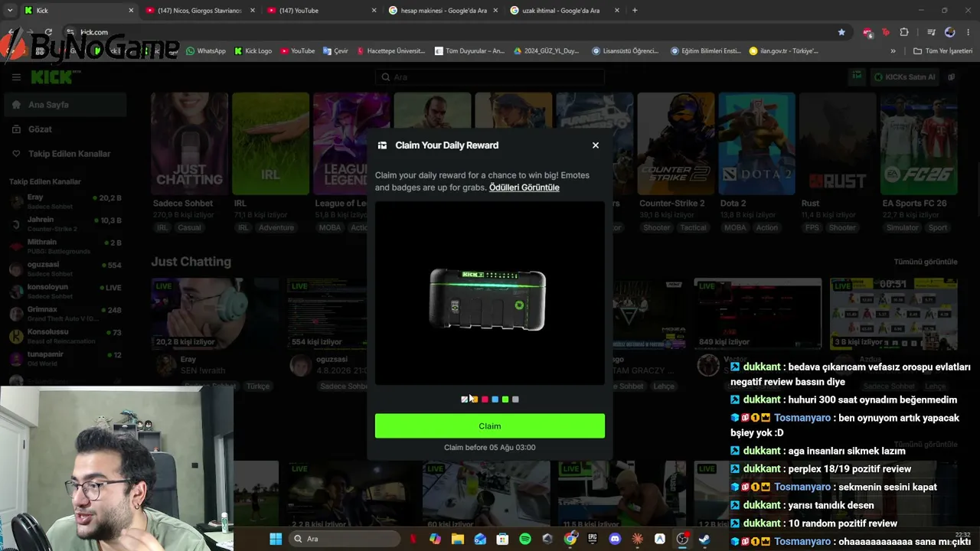Image resolution: width=980 pixels, height=551 pixels.
Task: Click the bookmark star in the address bar
Action: click(841, 32)
